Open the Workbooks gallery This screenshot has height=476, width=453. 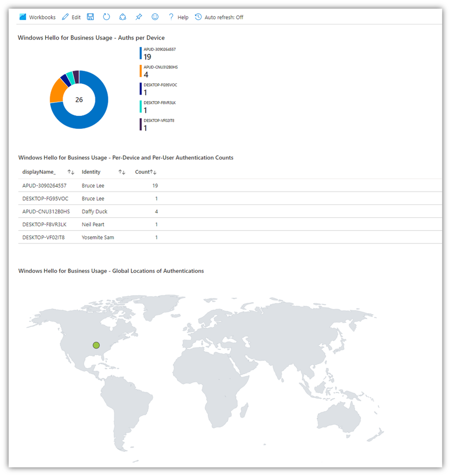coord(37,17)
